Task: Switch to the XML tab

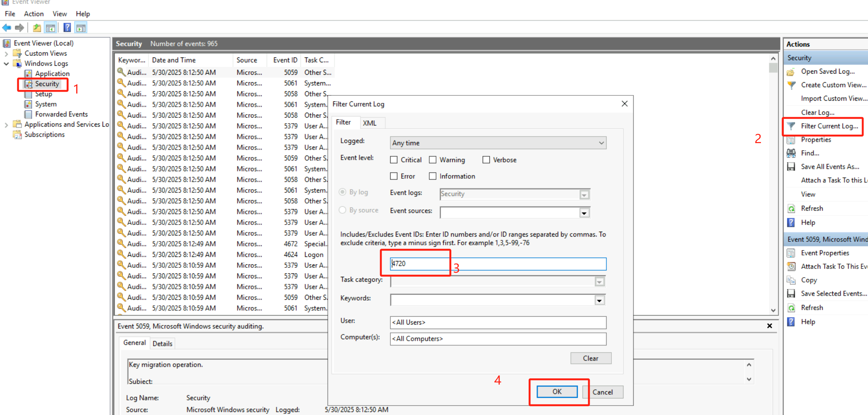Action: tap(370, 123)
